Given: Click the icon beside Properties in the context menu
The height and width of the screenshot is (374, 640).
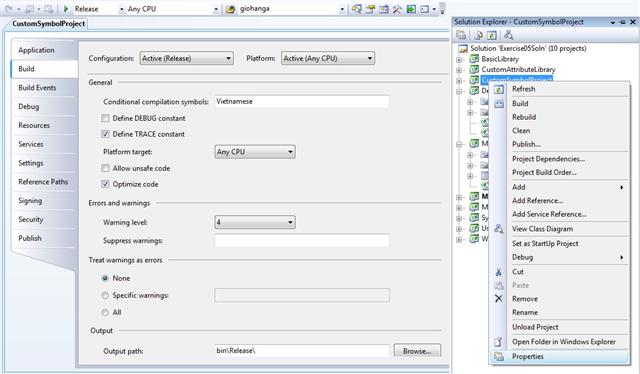Looking at the screenshot, I should tap(498, 356).
